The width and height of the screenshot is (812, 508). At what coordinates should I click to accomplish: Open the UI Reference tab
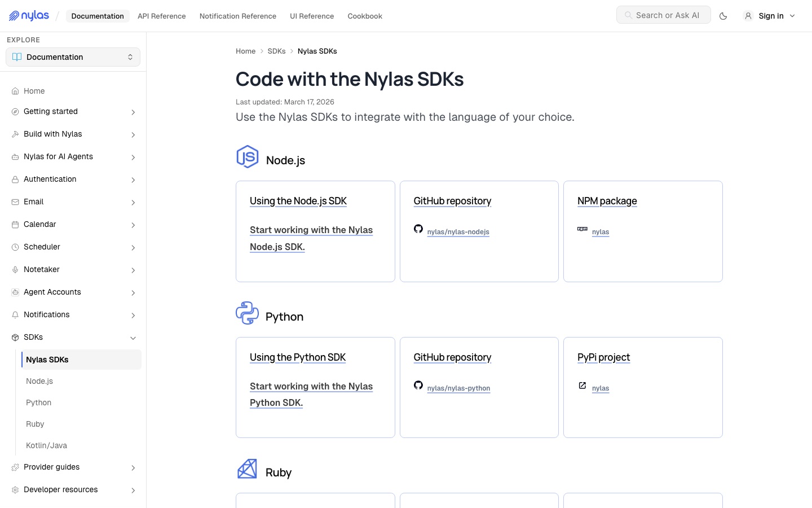click(312, 16)
